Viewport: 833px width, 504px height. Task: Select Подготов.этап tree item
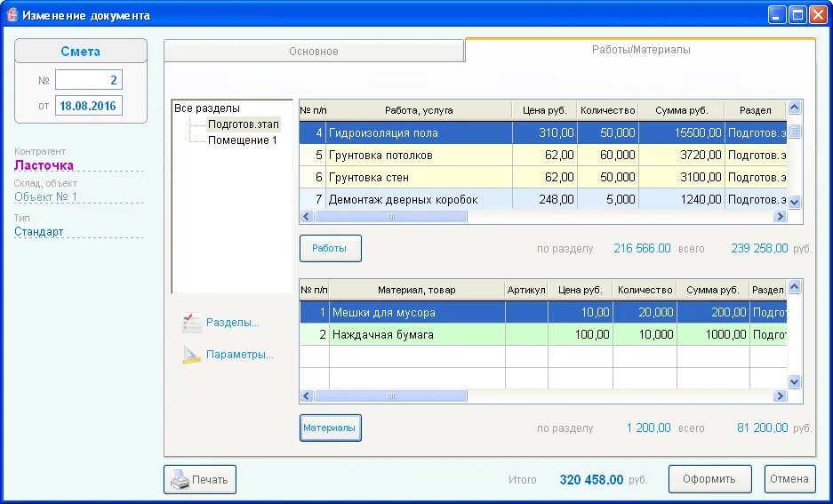coord(244,124)
